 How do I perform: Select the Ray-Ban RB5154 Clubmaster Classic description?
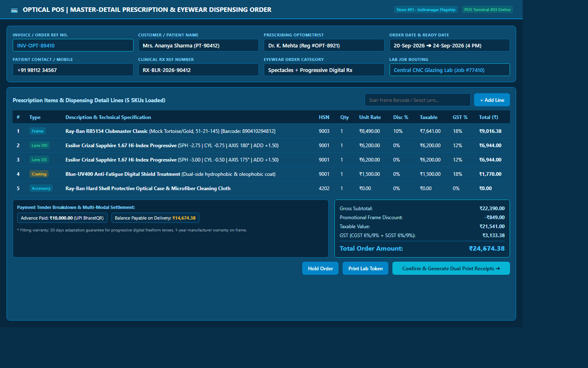(107, 131)
